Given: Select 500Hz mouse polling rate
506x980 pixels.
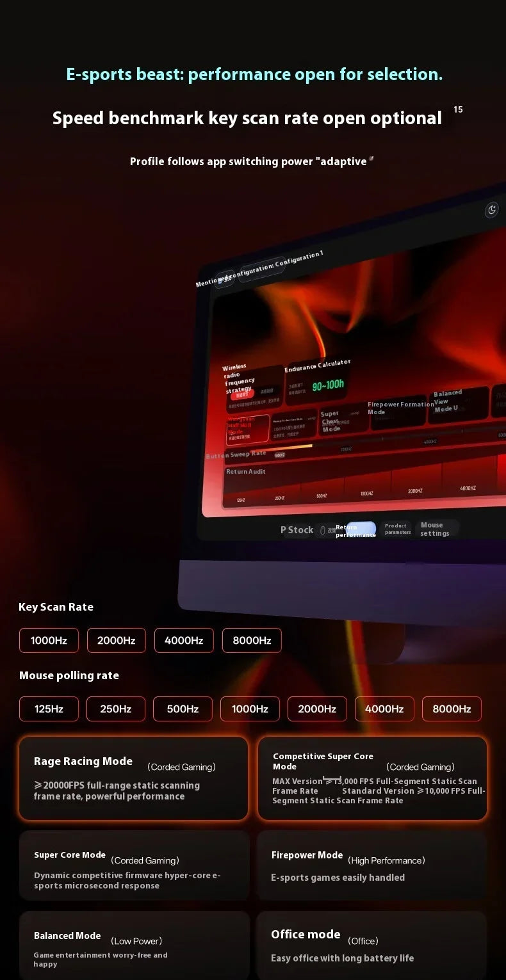Looking at the screenshot, I should click(x=183, y=709).
